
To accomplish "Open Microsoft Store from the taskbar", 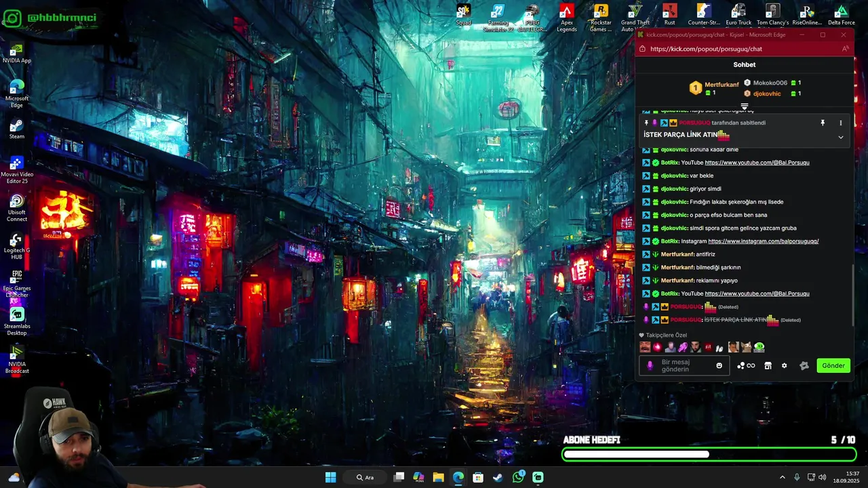I will click(x=478, y=477).
